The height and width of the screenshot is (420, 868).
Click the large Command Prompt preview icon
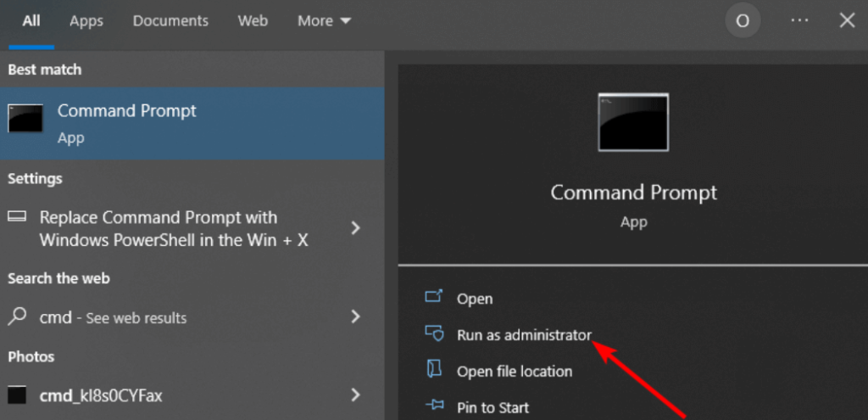click(x=633, y=122)
